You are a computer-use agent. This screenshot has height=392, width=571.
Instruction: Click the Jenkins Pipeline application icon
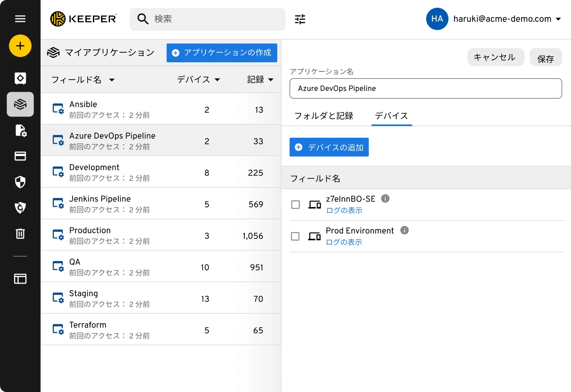pyautogui.click(x=58, y=203)
